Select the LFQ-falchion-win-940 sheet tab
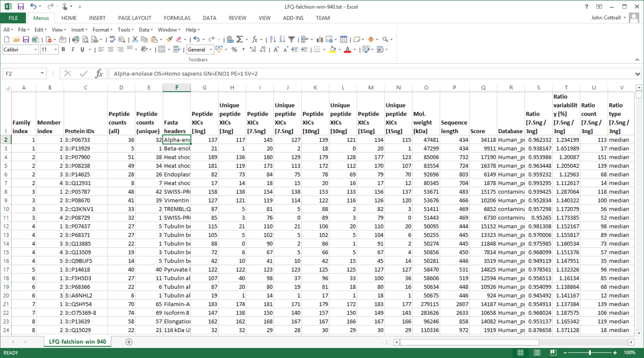The height and width of the screenshot is (358, 644). point(77,342)
